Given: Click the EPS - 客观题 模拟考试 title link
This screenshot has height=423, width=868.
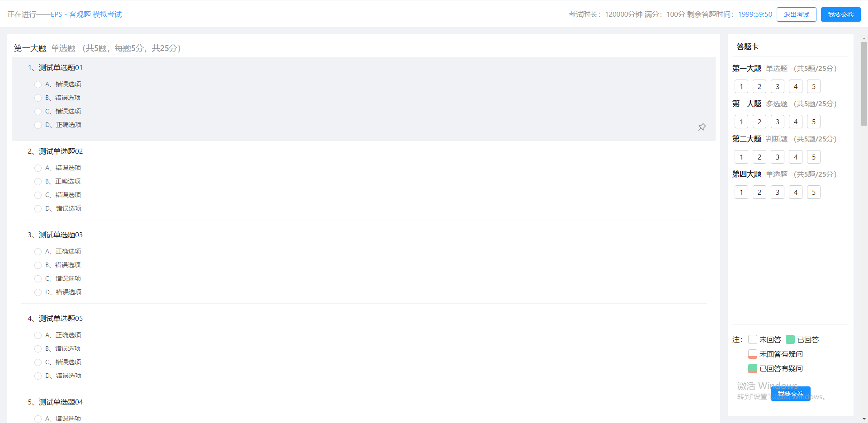Looking at the screenshot, I should 86,14.
